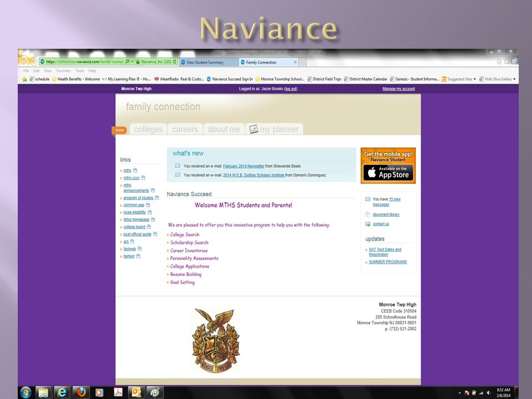Open District Field Trips bookmark
532x399 pixels.
coord(324,79)
